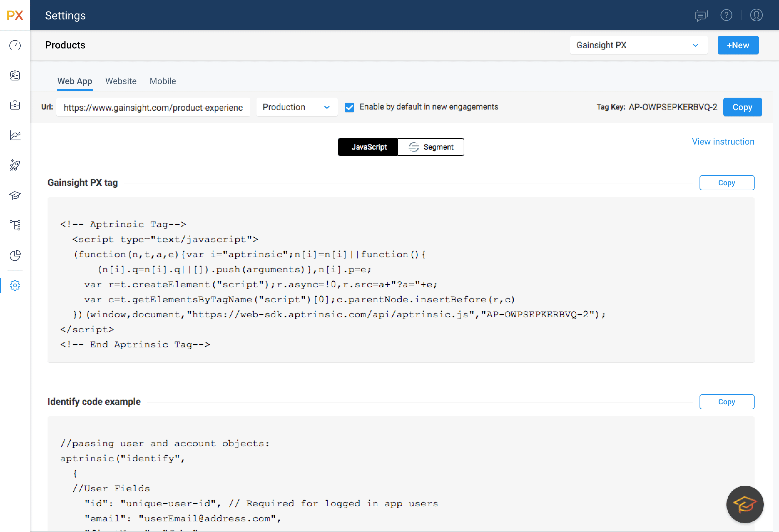Open pie chart reports sidebar icon
Viewport: 779px width, 532px height.
15,255
